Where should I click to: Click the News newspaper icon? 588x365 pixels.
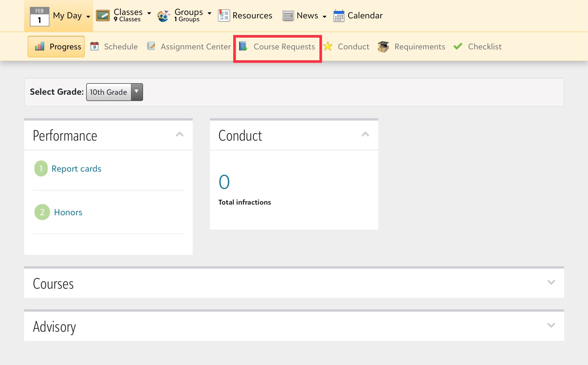point(288,16)
